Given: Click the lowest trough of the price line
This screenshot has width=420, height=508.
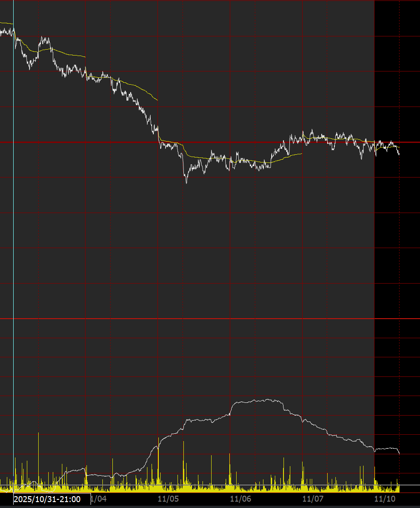Looking at the screenshot, I should 187,183.
